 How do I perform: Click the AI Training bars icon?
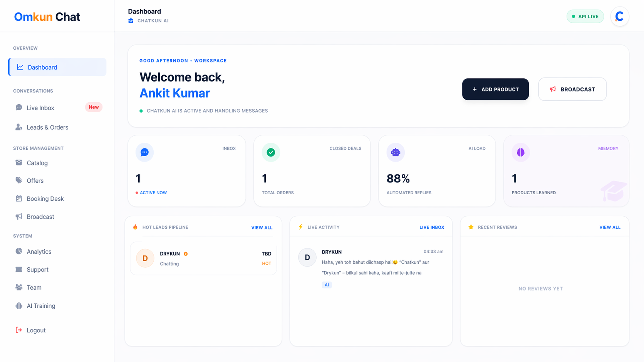click(x=19, y=305)
